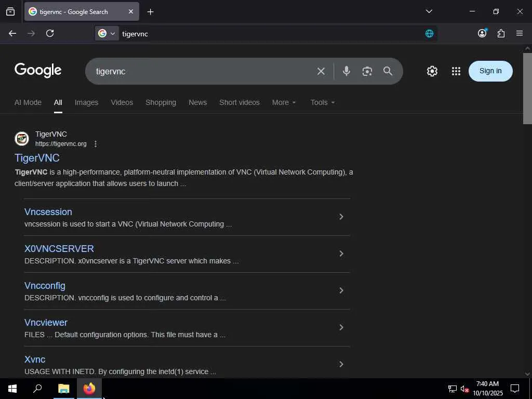Clear the search box with X icon
532x399 pixels.
[x=321, y=71]
